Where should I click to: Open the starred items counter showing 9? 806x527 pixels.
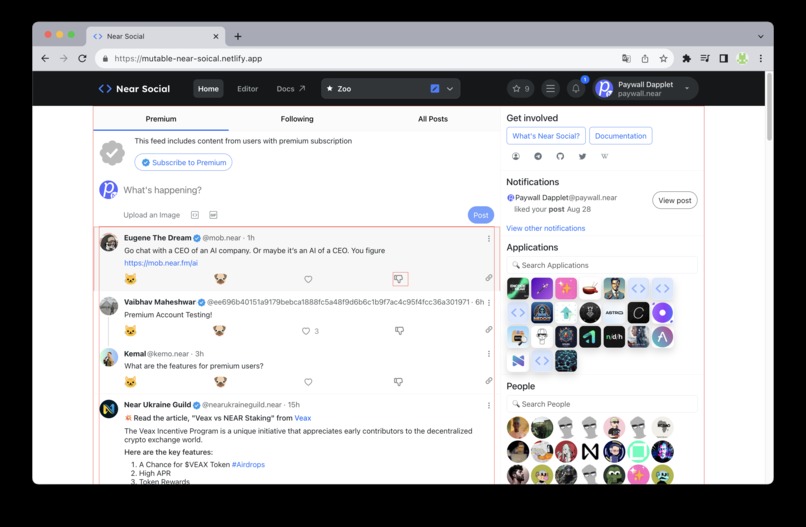point(520,88)
